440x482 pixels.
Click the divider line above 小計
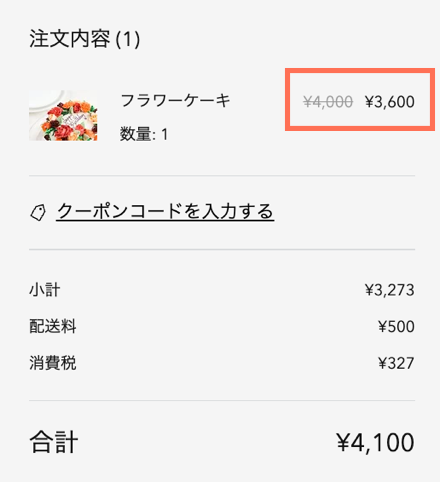[x=222, y=249]
